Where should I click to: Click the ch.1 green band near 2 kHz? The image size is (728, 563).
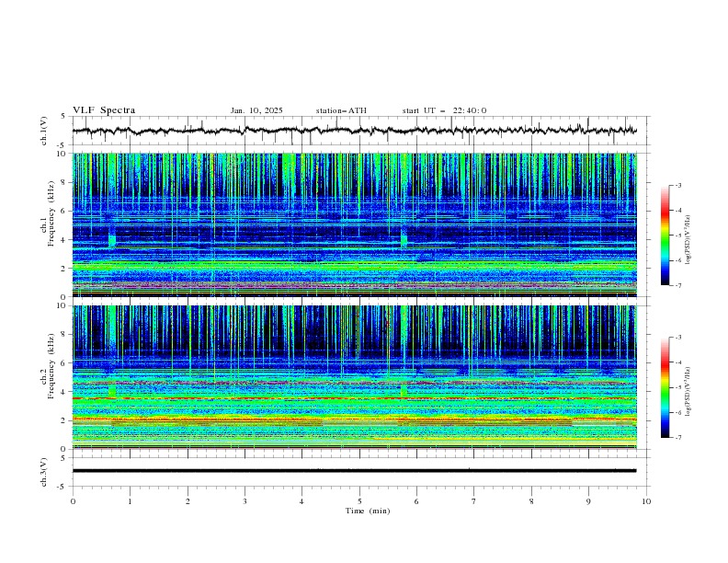354,267
